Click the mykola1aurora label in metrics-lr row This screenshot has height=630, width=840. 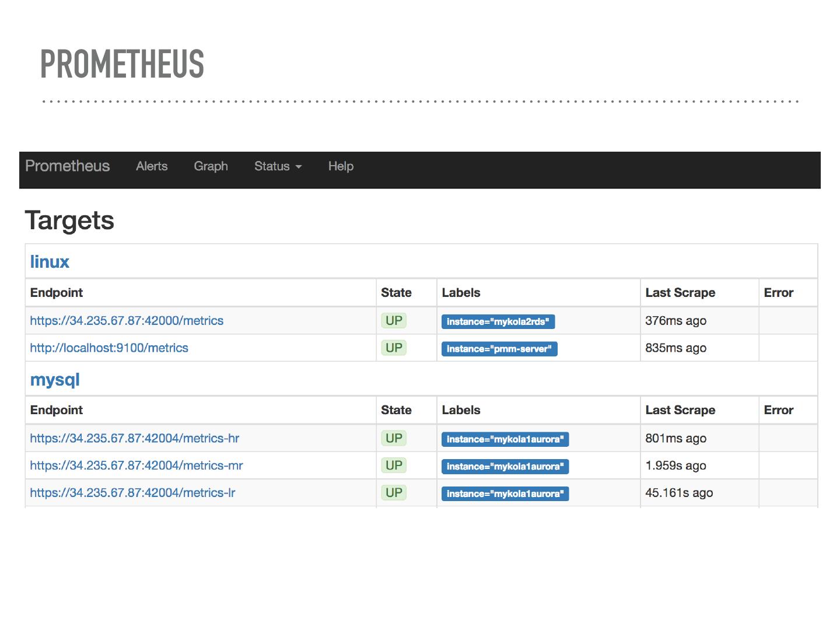coord(505,494)
